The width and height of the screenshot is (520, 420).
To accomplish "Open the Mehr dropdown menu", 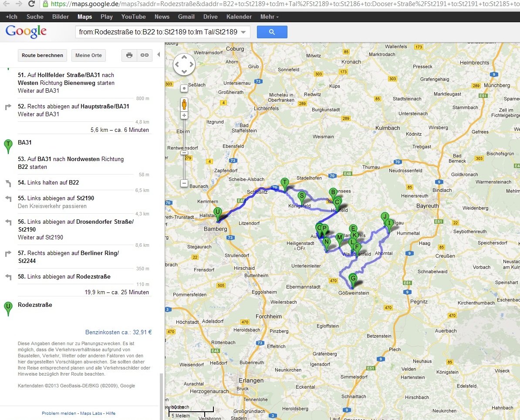I will click(269, 17).
